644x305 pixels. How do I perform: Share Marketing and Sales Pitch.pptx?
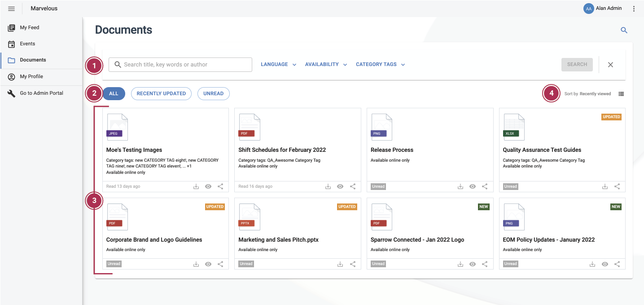point(353,264)
